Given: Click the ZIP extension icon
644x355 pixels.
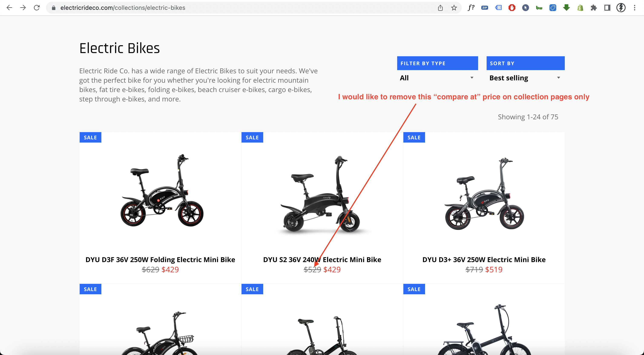Looking at the screenshot, I should pyautogui.click(x=484, y=8).
